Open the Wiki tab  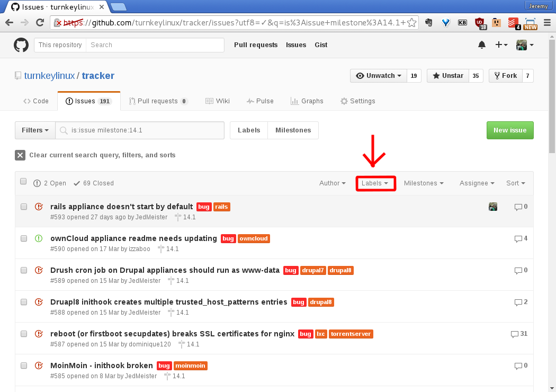[x=218, y=101]
